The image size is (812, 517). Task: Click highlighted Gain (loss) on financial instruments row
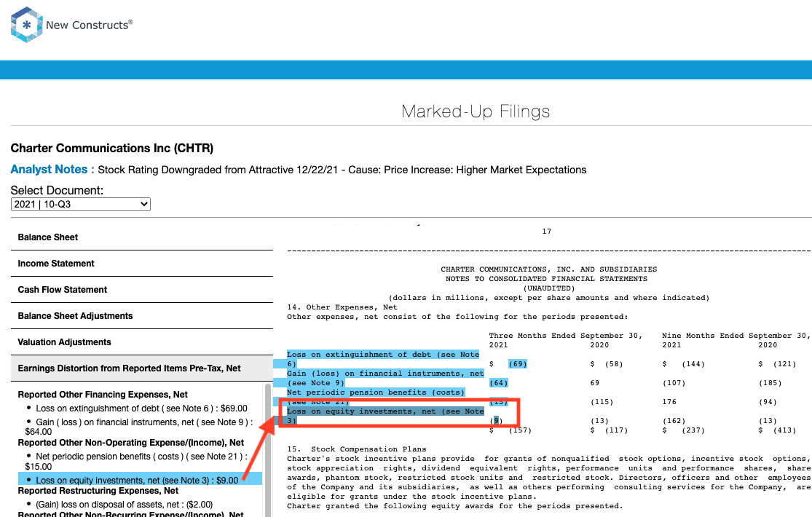[385, 378]
